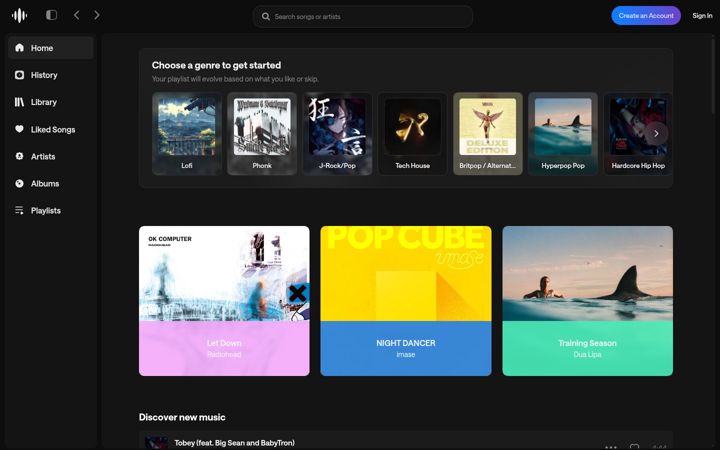Click the search magnifier icon

coord(265,17)
